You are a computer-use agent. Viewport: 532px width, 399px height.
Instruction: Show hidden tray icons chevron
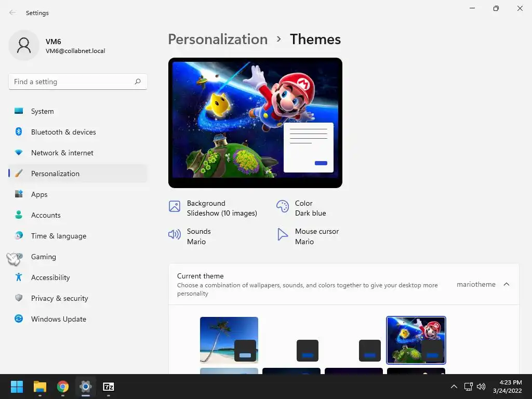tap(454, 387)
